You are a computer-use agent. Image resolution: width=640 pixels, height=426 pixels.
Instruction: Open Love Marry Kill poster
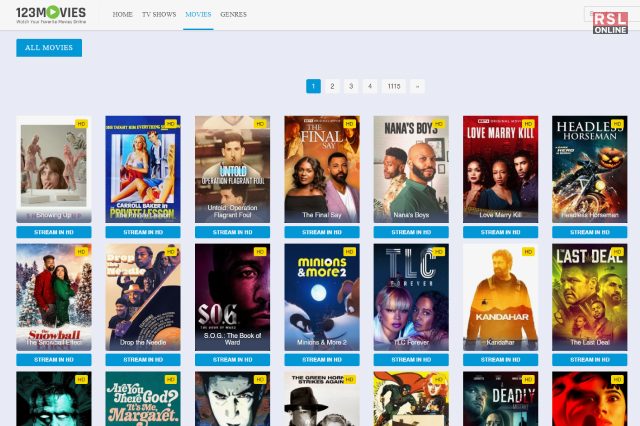click(x=500, y=169)
